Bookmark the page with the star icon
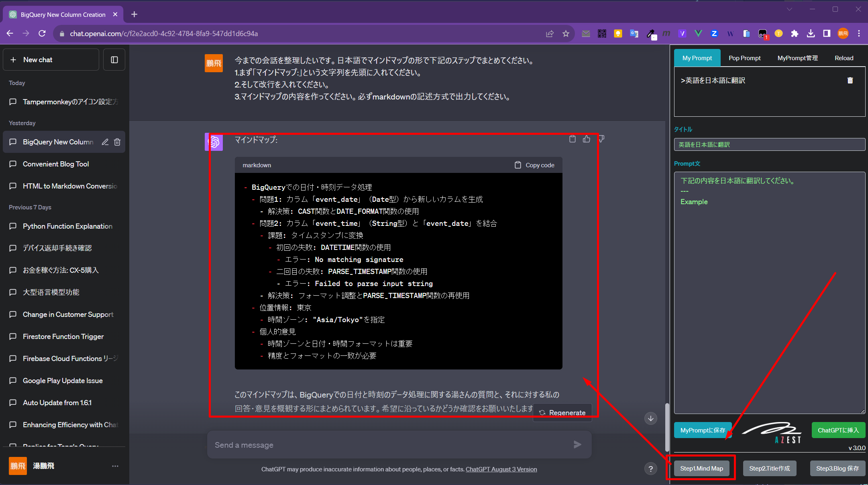 pos(566,34)
